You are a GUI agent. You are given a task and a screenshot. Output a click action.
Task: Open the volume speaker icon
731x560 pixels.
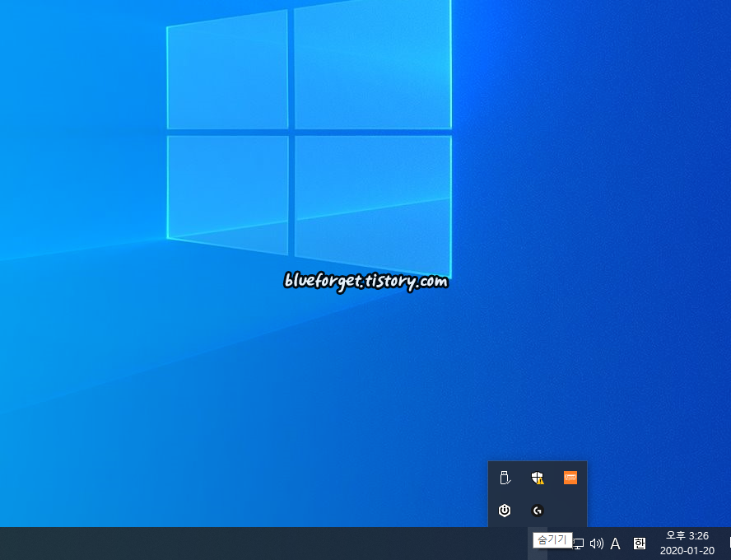[597, 544]
